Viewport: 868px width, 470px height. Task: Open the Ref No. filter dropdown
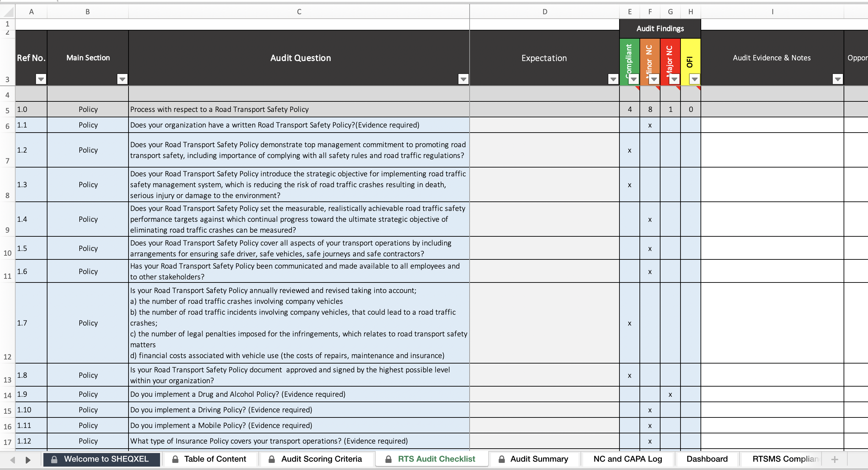coord(41,79)
